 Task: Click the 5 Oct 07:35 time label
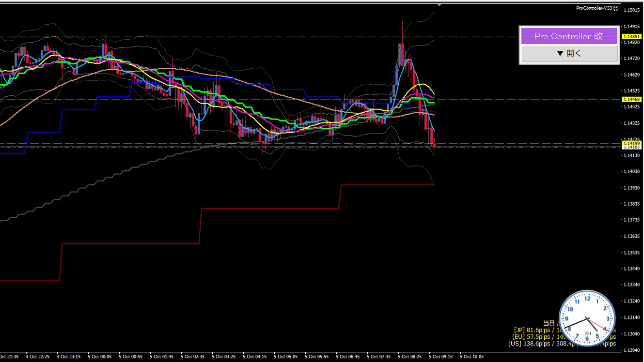click(378, 357)
